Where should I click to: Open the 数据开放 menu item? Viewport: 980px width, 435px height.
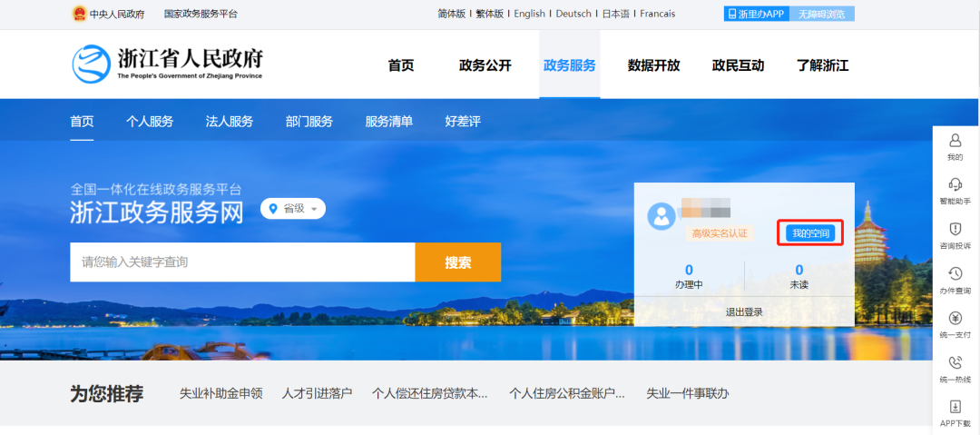coord(653,65)
